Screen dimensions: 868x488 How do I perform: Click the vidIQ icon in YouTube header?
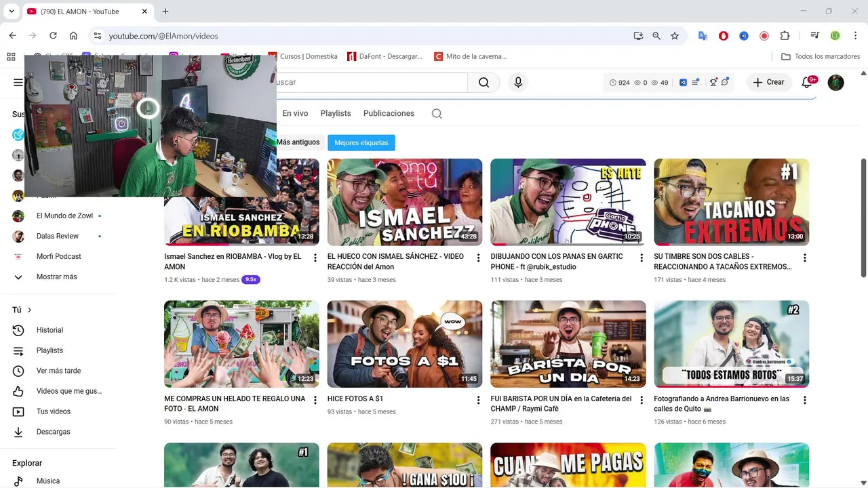(x=683, y=82)
